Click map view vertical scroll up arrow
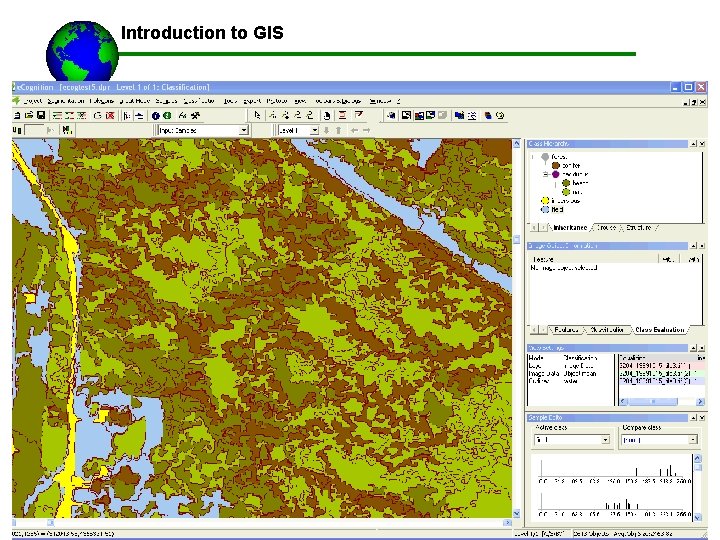This screenshot has height=540, width=720. coord(517,144)
